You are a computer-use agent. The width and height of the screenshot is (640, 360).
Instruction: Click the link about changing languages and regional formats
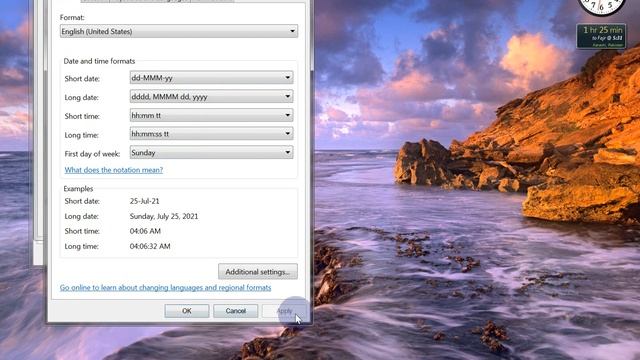(x=165, y=288)
